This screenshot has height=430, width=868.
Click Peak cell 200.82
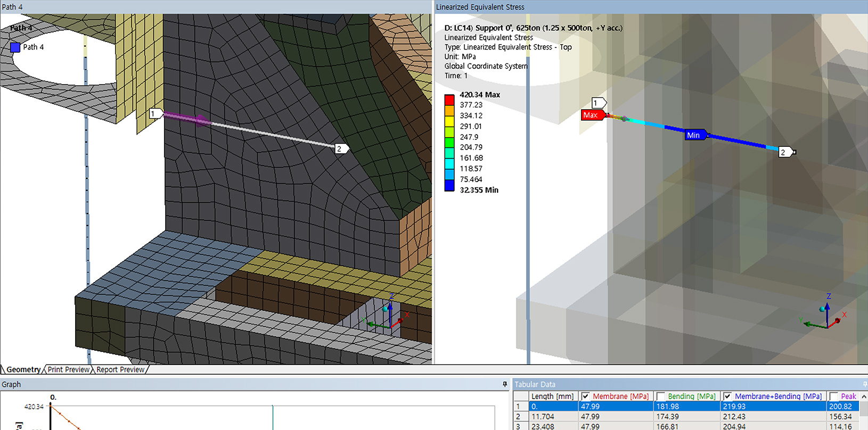[x=843, y=407]
